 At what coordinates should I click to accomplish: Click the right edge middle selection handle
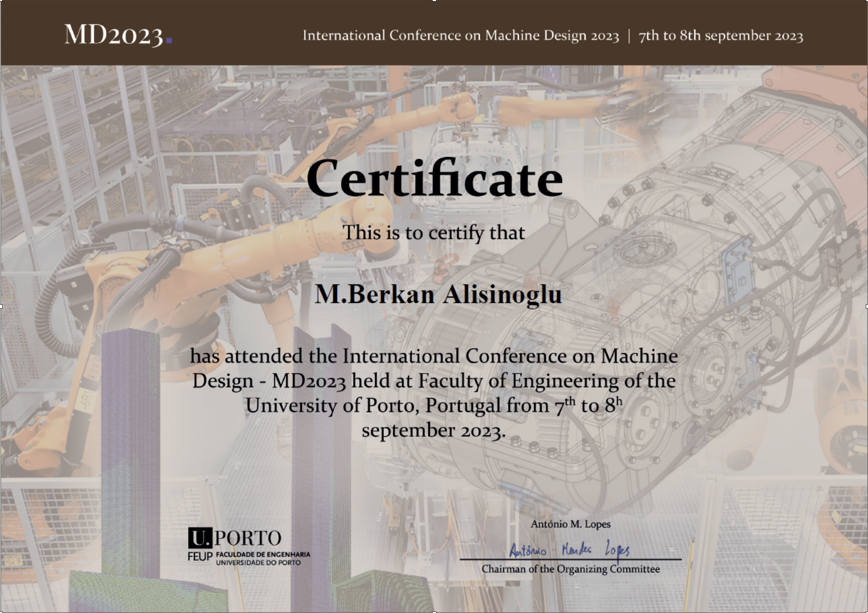867,306
